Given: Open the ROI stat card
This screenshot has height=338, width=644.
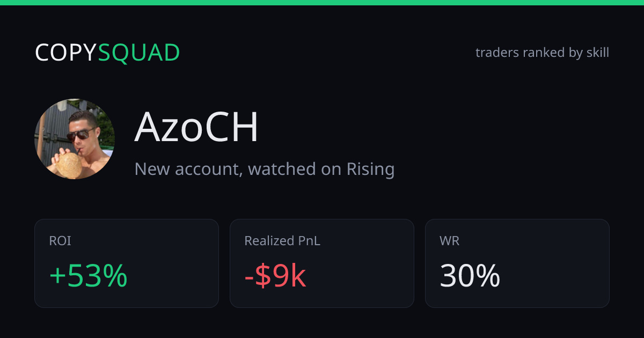Looking at the screenshot, I should click(x=127, y=263).
